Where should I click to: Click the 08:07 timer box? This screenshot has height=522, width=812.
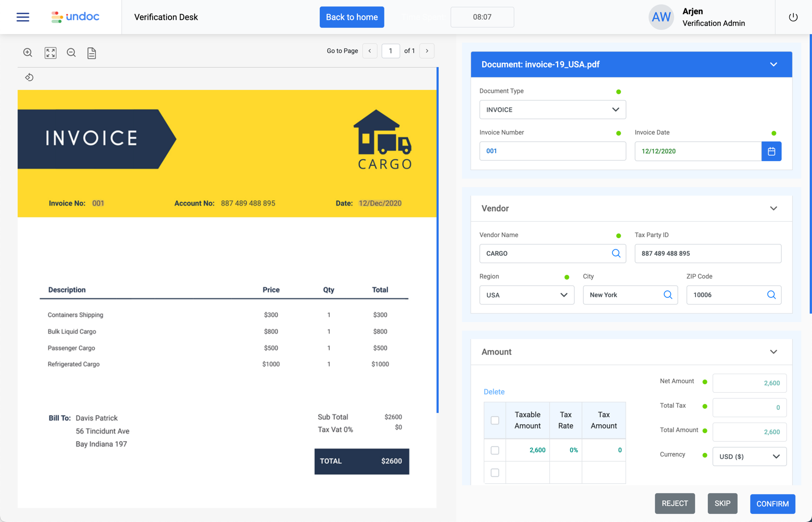point(482,17)
